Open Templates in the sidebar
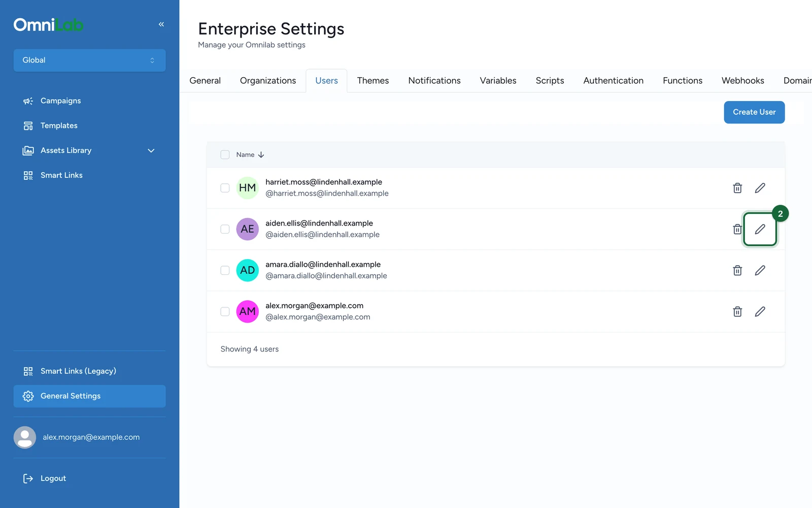Image resolution: width=812 pixels, height=508 pixels. [89, 125]
